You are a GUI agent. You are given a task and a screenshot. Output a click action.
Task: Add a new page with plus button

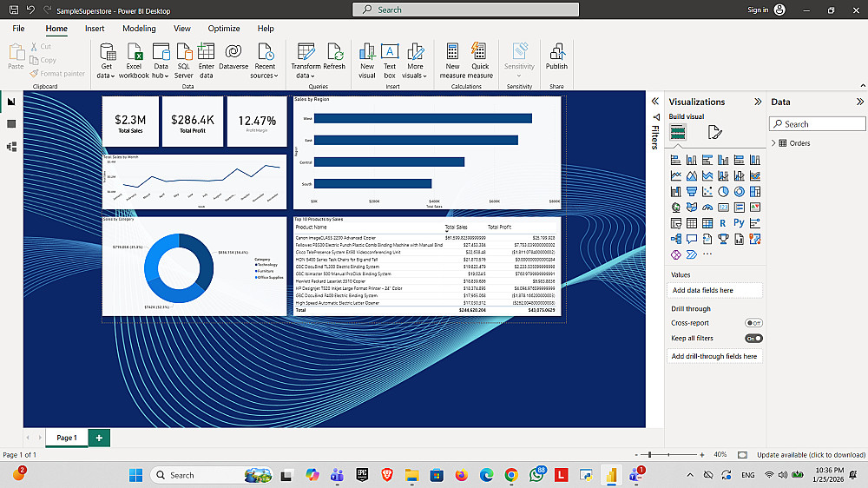point(99,438)
